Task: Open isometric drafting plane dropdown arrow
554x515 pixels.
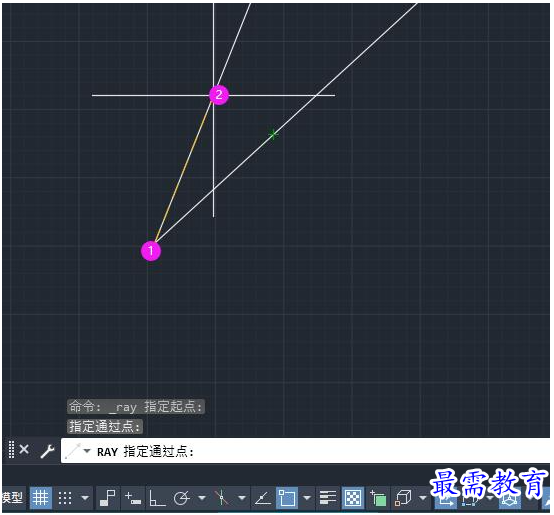Action: [x=242, y=498]
